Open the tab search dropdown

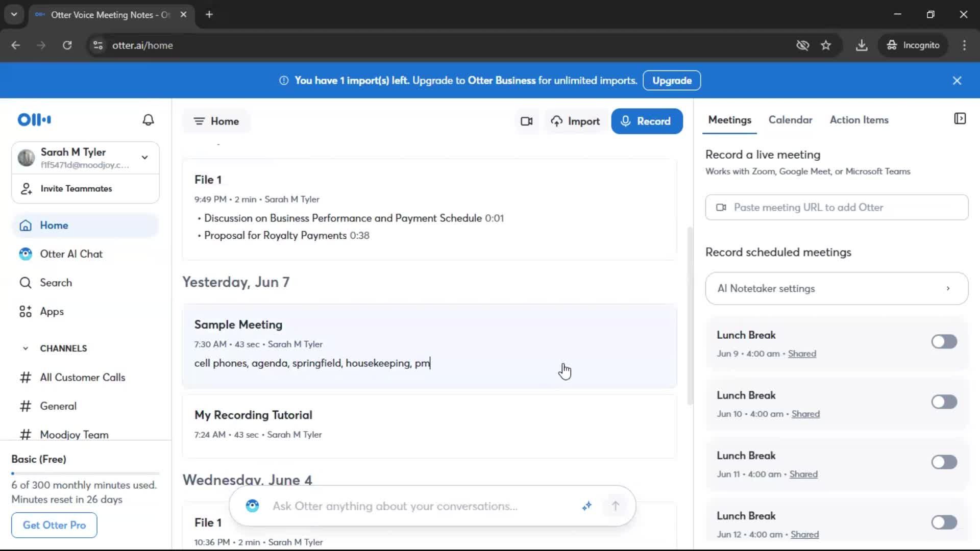pyautogui.click(x=14, y=15)
